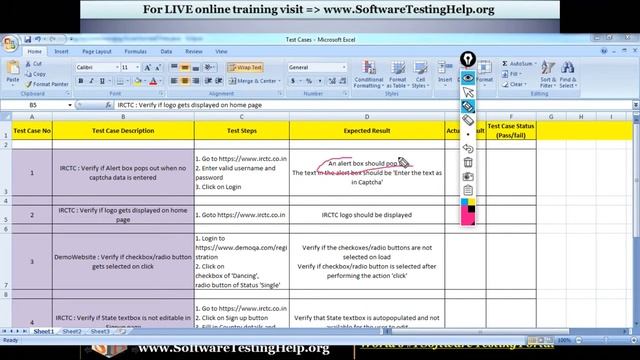Click the undo arrow in annotation toolbar
Viewport: 640px width, 360px height.
468,148
